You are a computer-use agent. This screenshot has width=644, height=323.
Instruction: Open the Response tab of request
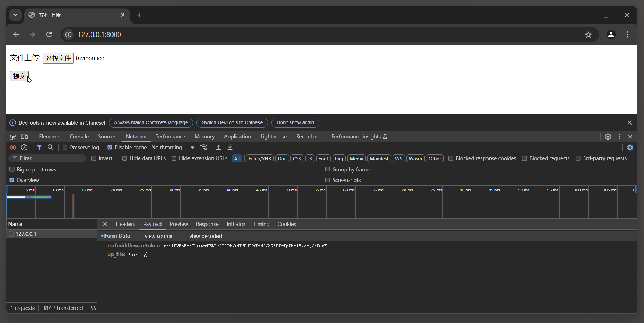(207, 224)
